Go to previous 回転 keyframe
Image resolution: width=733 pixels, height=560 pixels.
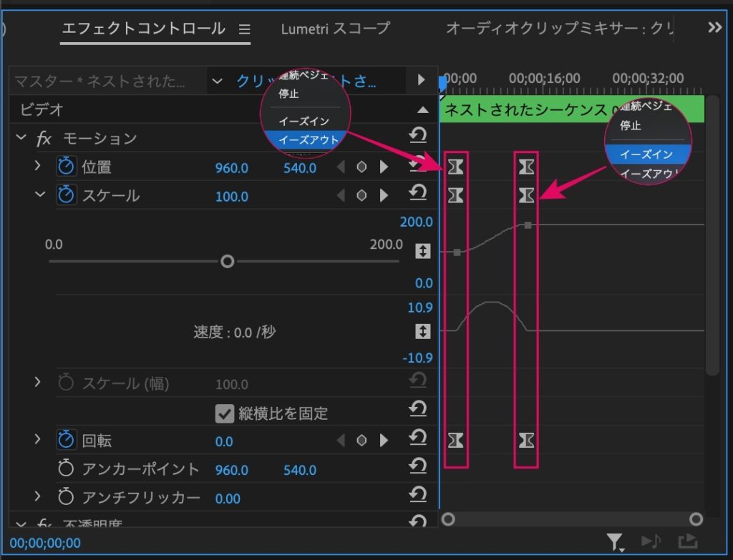pyautogui.click(x=341, y=440)
